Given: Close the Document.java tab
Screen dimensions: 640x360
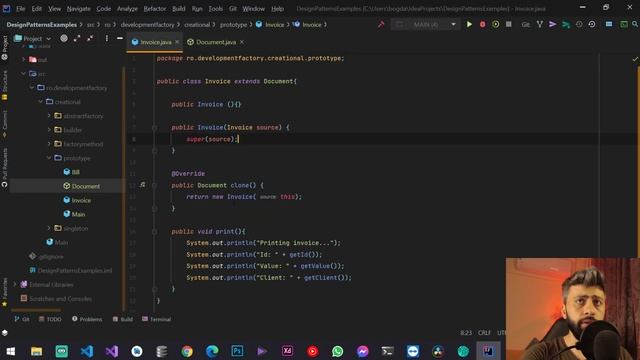Looking at the screenshot, I should point(242,42).
